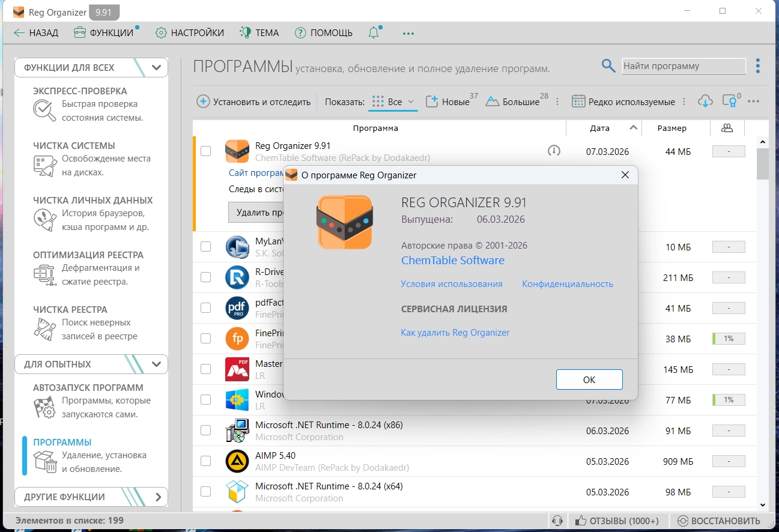This screenshot has height=532, width=779.
Task: Open the ПОМОЩЬ menu
Action: click(324, 32)
